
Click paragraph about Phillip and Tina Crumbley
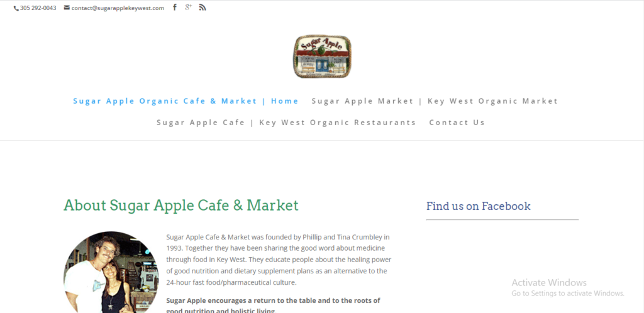[279, 260]
